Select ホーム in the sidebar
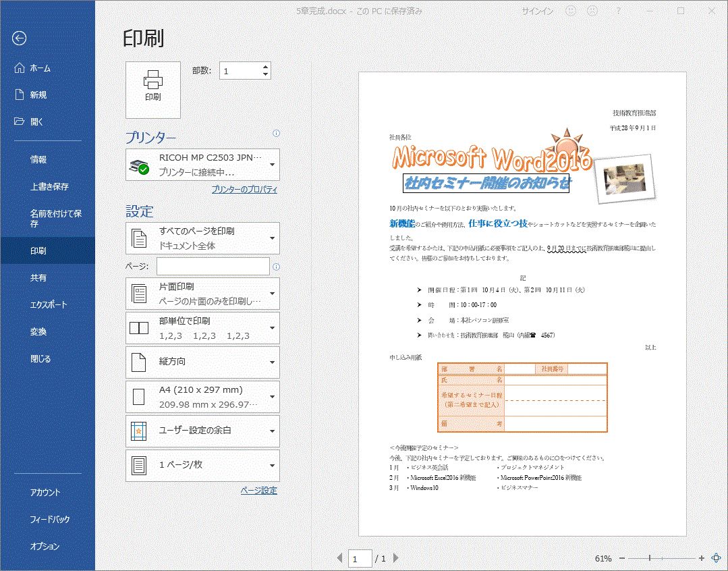The height and width of the screenshot is (571, 728). tap(47, 68)
